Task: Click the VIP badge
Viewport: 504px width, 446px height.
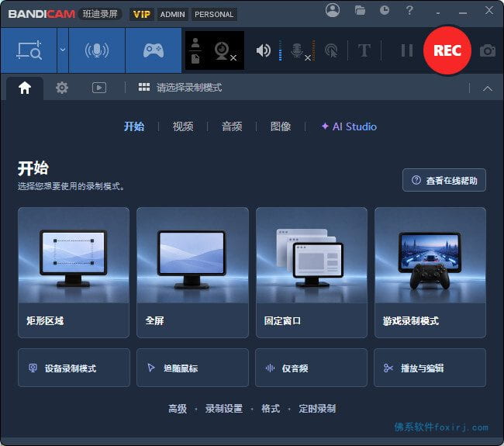Action: tap(141, 15)
